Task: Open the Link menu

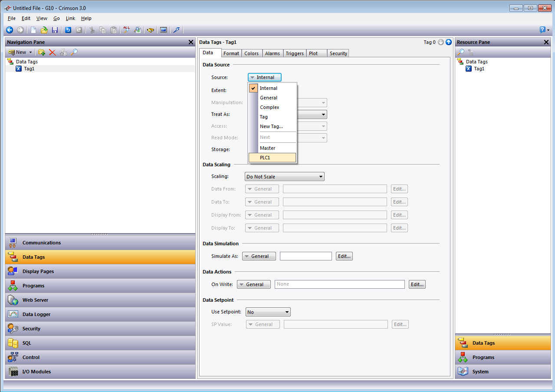Action: (x=70, y=18)
